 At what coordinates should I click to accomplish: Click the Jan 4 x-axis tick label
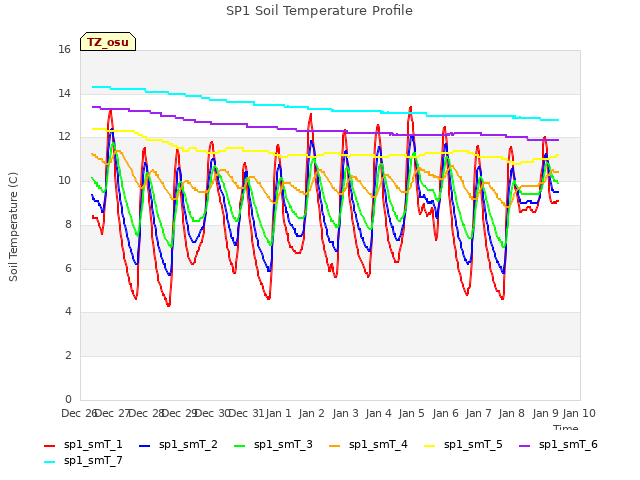click(378, 413)
